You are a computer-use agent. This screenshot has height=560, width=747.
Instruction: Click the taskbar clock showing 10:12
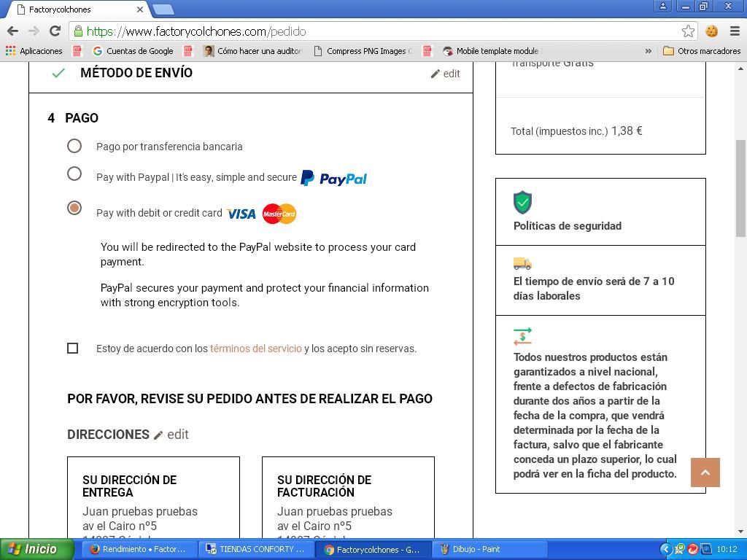click(727, 550)
